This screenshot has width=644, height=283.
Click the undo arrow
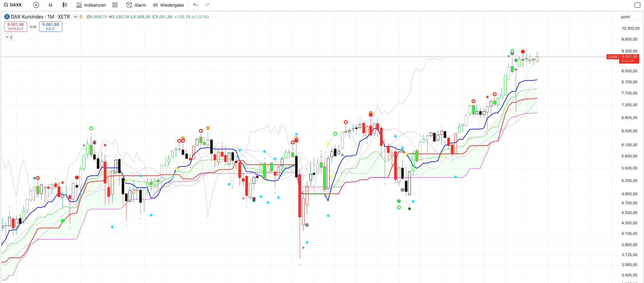(x=196, y=5)
